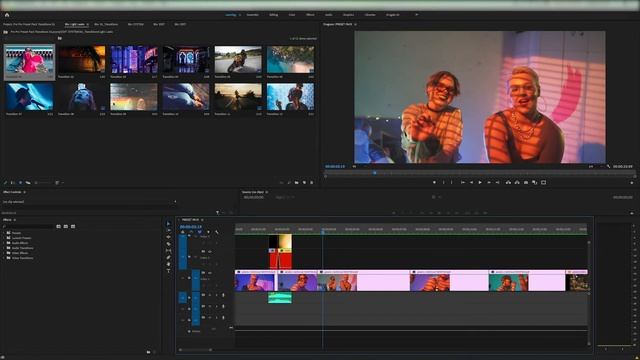Select the Hand tool
Screen dimensions: 640x360
169,264
